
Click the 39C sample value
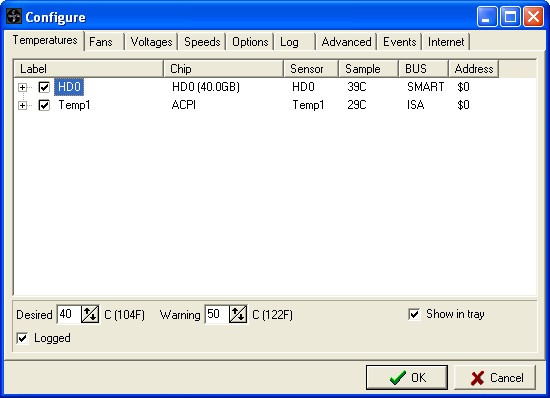click(x=357, y=87)
